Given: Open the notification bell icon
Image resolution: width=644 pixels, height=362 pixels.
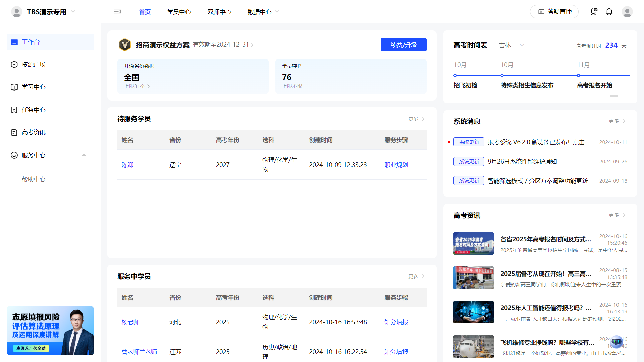Looking at the screenshot, I should (x=609, y=11).
